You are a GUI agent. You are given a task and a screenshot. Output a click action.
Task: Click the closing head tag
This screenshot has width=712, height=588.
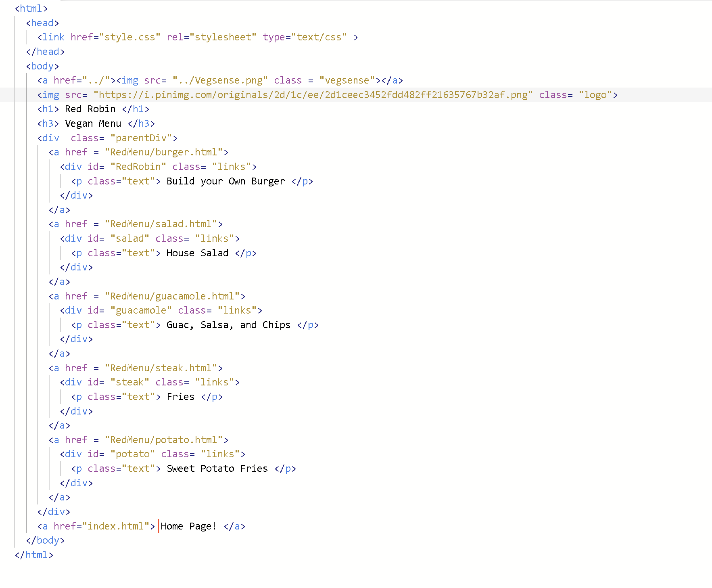[45, 52]
